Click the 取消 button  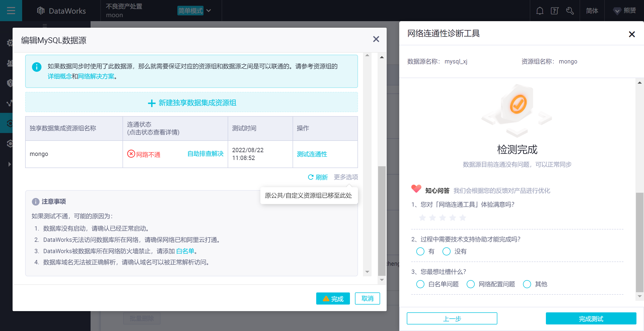coord(367,299)
